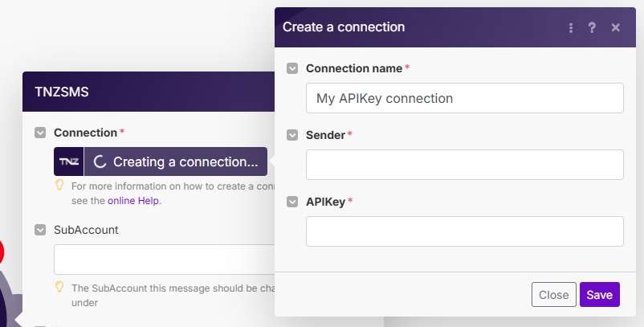This screenshot has width=644, height=327.
Task: Click the Sender label
Action: pos(325,135)
